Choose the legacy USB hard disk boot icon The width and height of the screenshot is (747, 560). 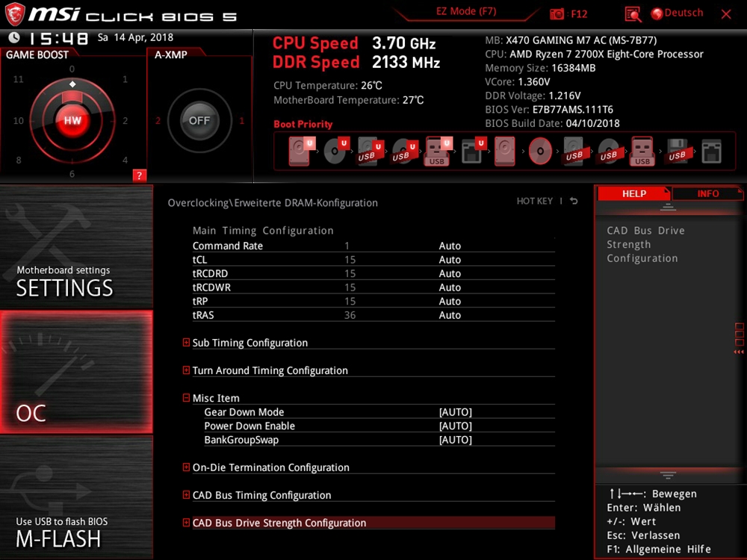pos(574,152)
